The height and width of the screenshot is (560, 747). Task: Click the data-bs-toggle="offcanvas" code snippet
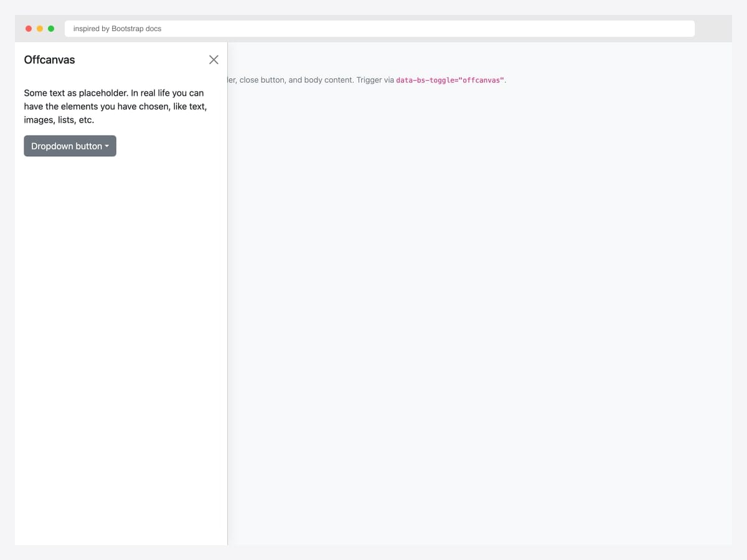[x=450, y=80]
